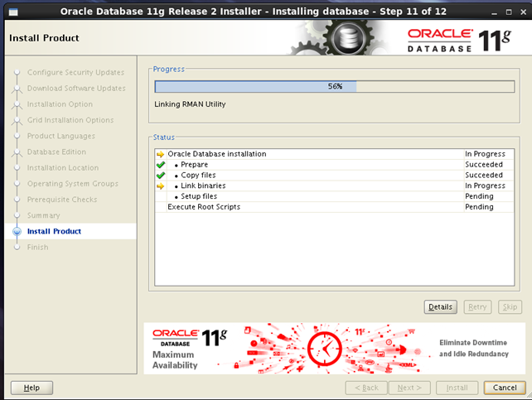Viewport: 532px width, 400px height.
Task: Click Database Edition step
Action: point(56,152)
